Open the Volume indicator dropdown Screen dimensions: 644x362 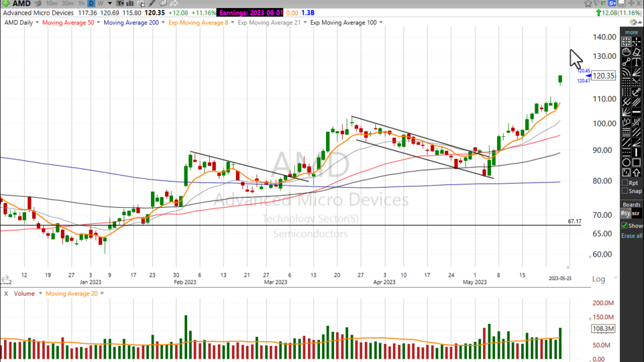40,293
